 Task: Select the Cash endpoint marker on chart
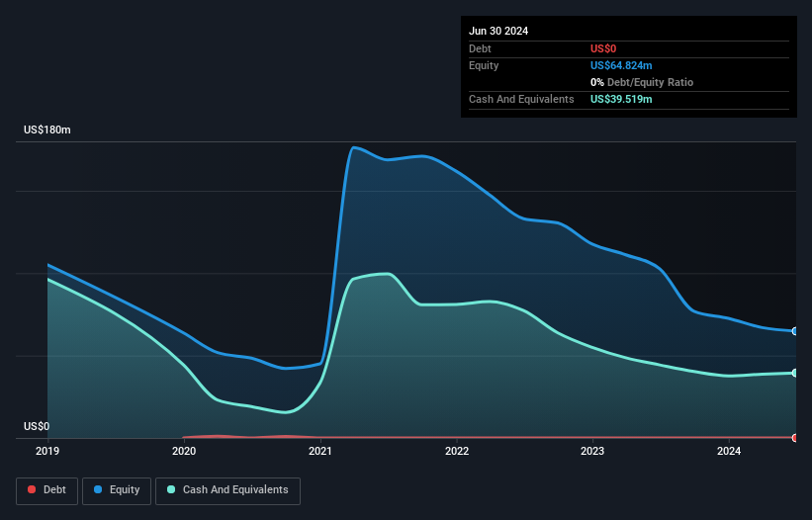click(795, 373)
